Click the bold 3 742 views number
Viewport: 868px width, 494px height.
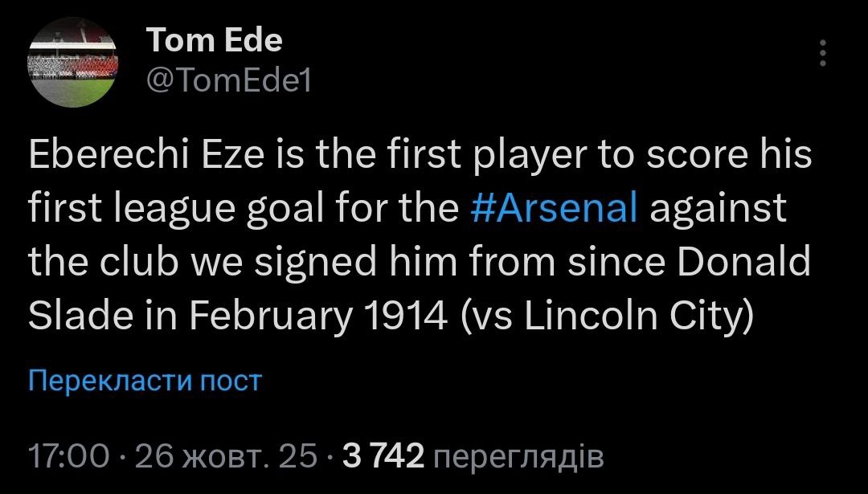point(383,456)
